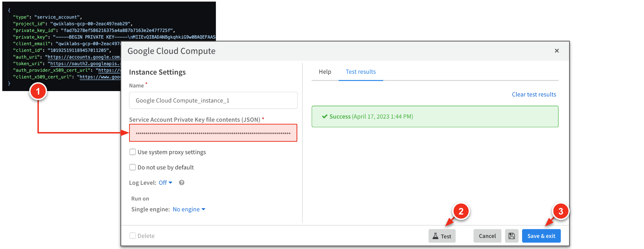
Task: Open the Log Level Off dropdown
Action: click(x=165, y=183)
